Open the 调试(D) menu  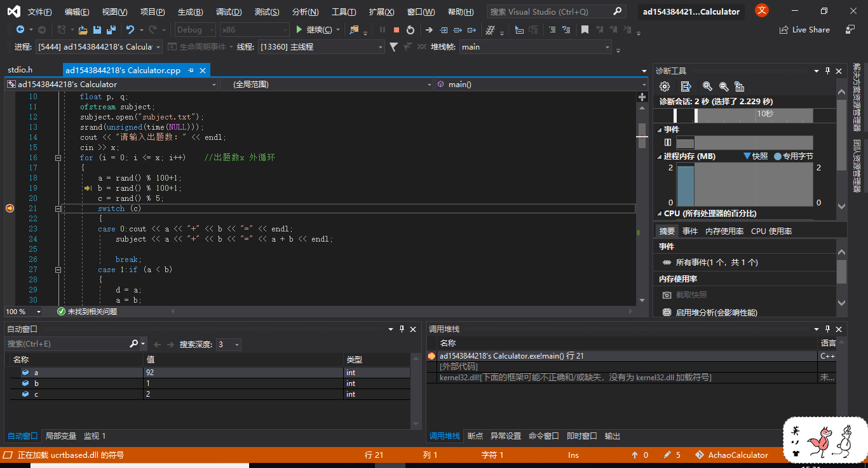click(229, 12)
